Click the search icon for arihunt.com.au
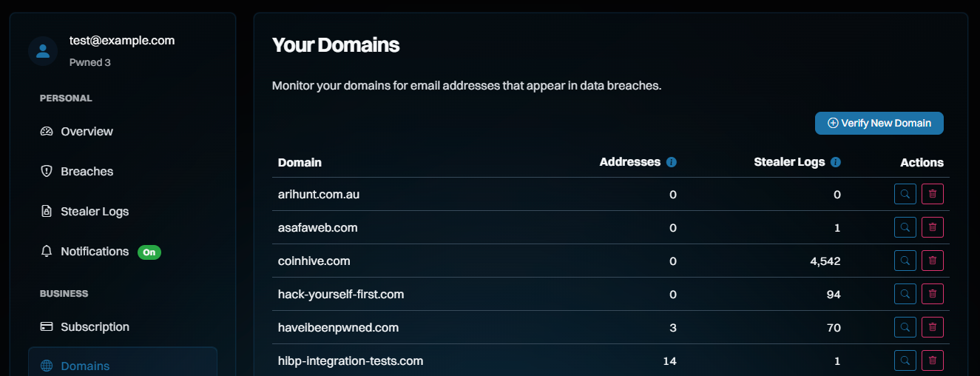The width and height of the screenshot is (980, 376). point(905,194)
